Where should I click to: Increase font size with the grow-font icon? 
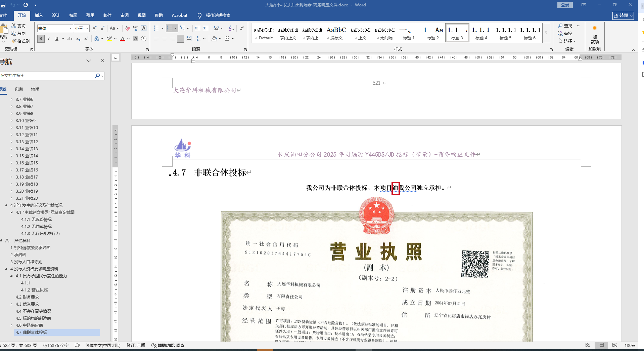(94, 28)
